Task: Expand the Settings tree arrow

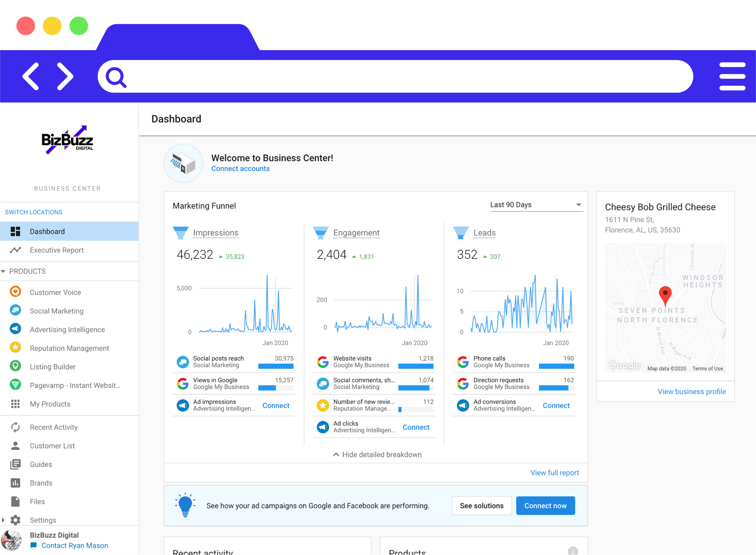Action: (3, 520)
